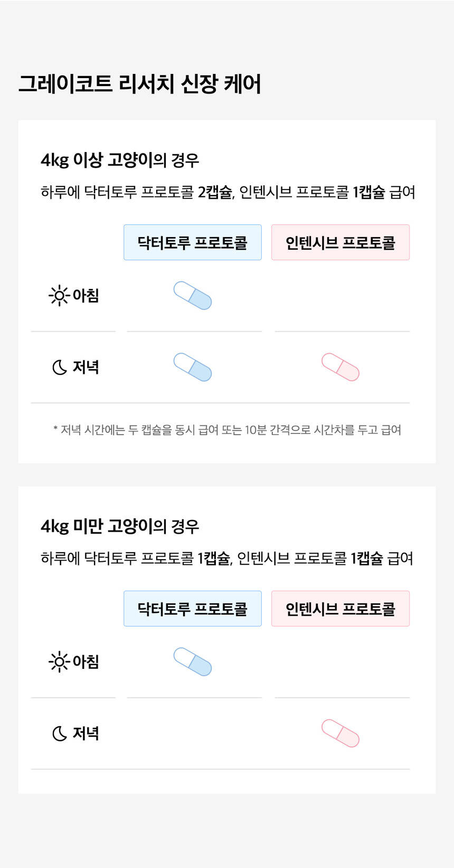Click 인텐시브 프로토콜 label in 4kg 미만 section
The image size is (454, 868).
click(x=340, y=609)
